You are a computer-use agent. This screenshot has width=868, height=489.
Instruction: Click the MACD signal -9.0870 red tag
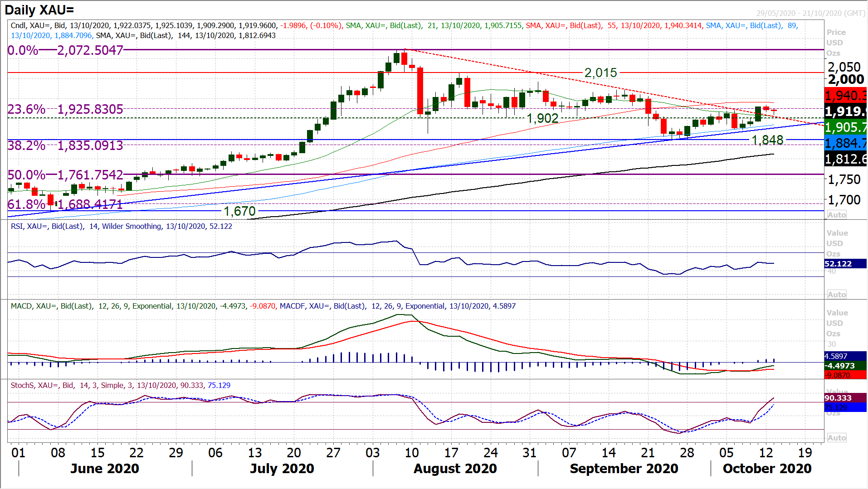pos(845,375)
